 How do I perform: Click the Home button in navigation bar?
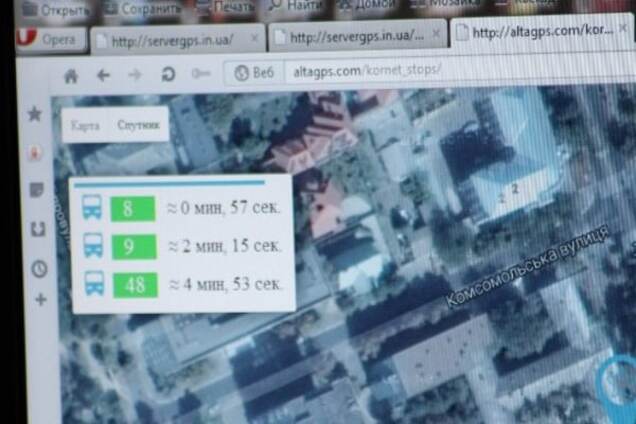pyautogui.click(x=71, y=75)
